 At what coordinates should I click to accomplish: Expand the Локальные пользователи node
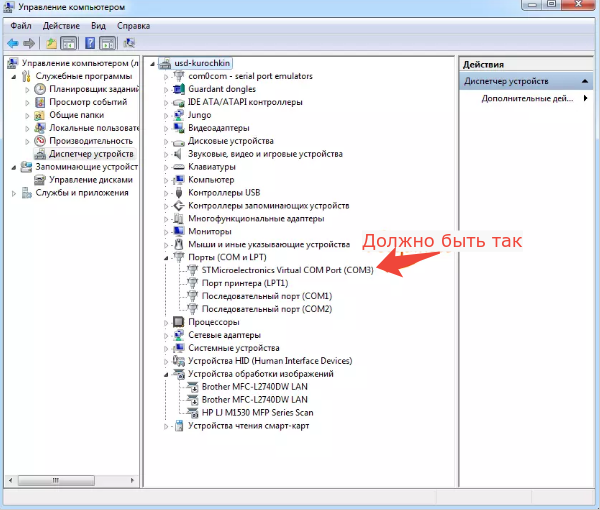coord(27,129)
